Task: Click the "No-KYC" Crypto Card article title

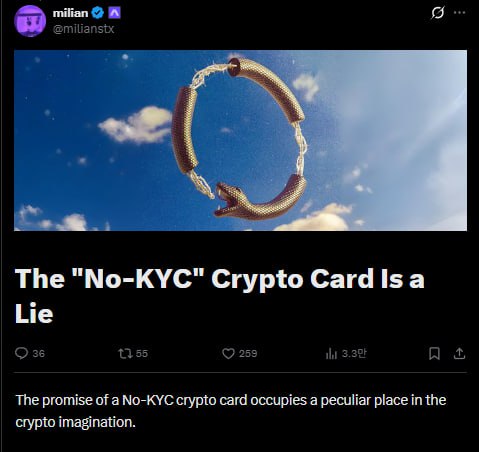Action: [x=220, y=295]
